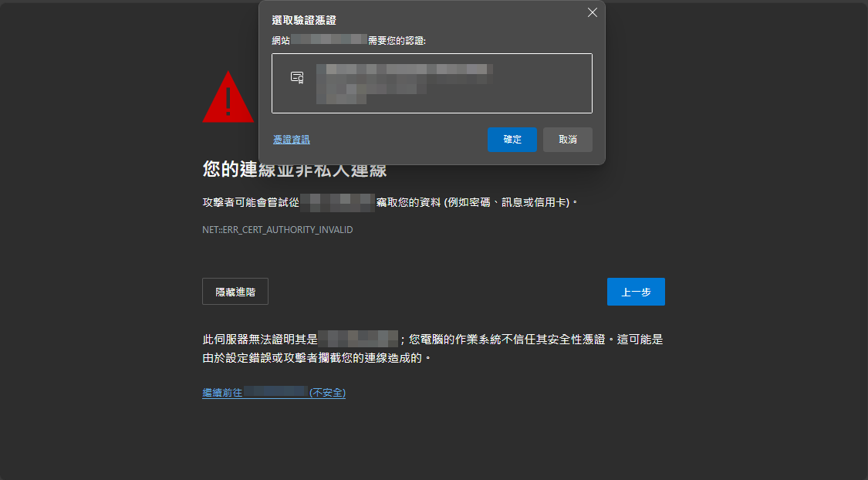Go back using the 上一步 button
The image size is (868, 480).
click(x=636, y=292)
